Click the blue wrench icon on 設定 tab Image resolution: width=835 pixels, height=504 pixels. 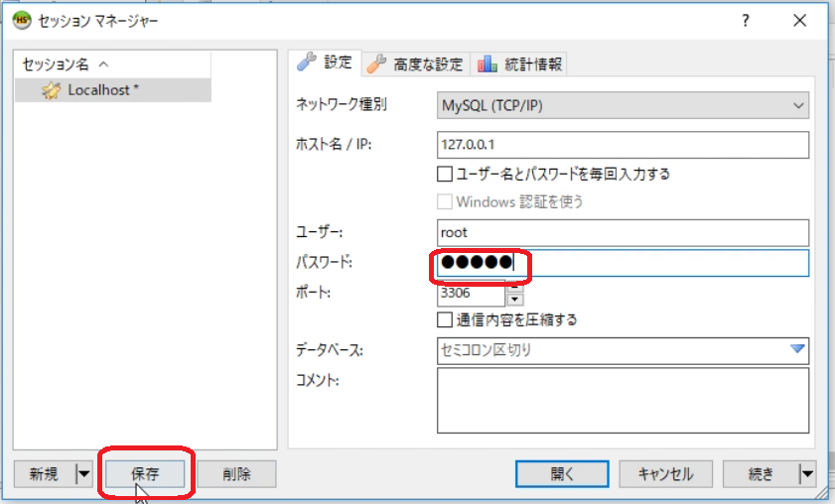click(306, 62)
